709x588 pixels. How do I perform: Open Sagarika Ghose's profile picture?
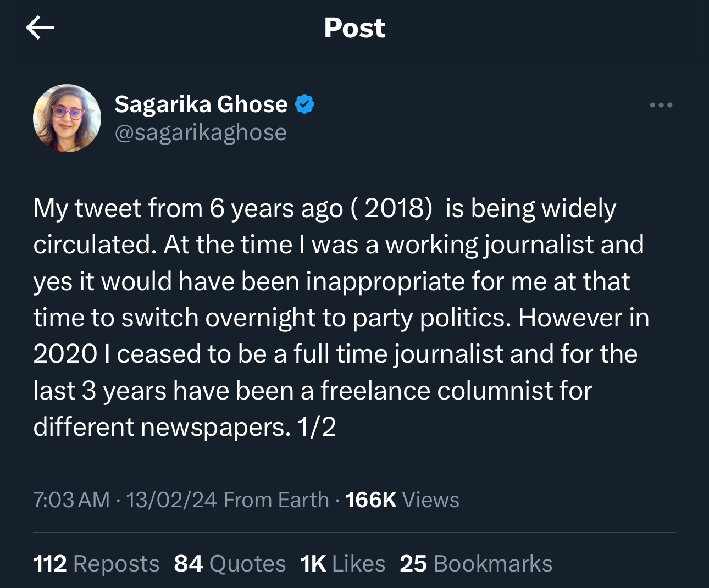pos(67,118)
